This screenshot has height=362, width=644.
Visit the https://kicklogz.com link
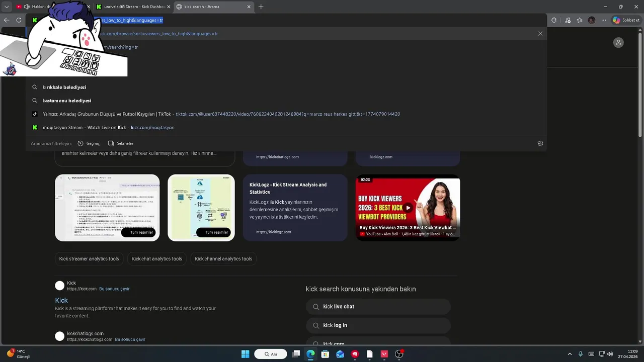[274, 232]
